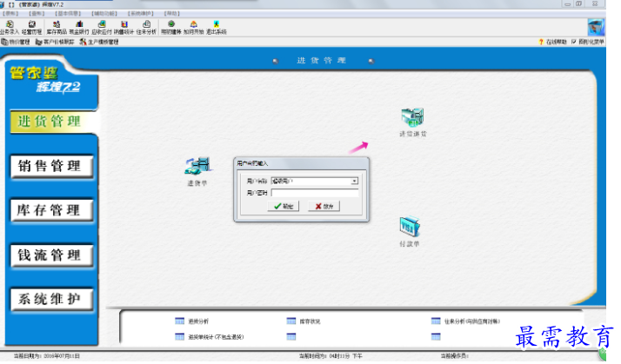Open 客户价格跟踪 in the second toolbar

click(55, 42)
